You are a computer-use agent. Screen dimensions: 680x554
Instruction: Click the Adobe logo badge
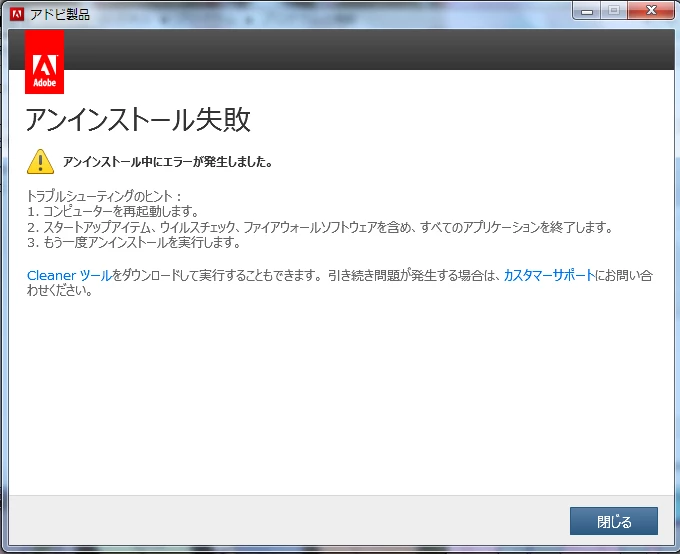pyautogui.click(x=44, y=62)
